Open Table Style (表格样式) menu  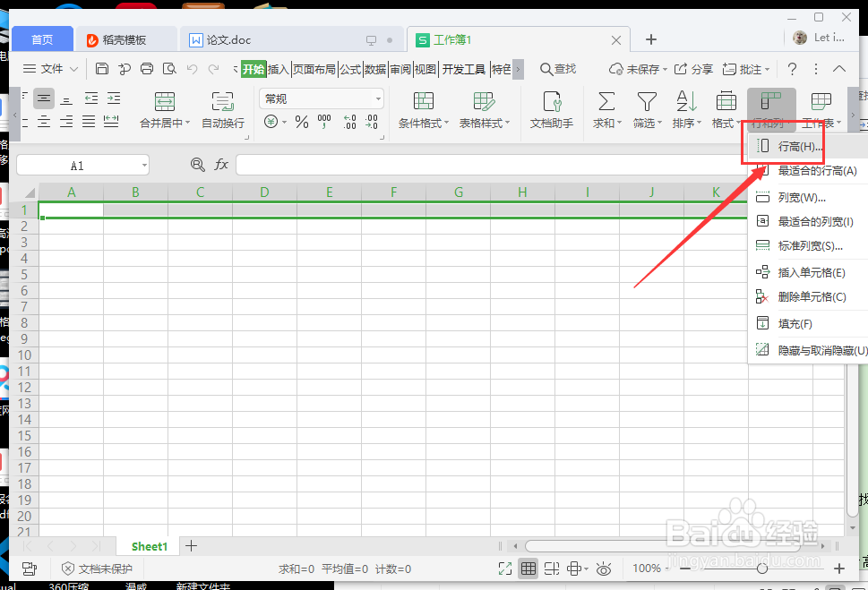point(485,110)
